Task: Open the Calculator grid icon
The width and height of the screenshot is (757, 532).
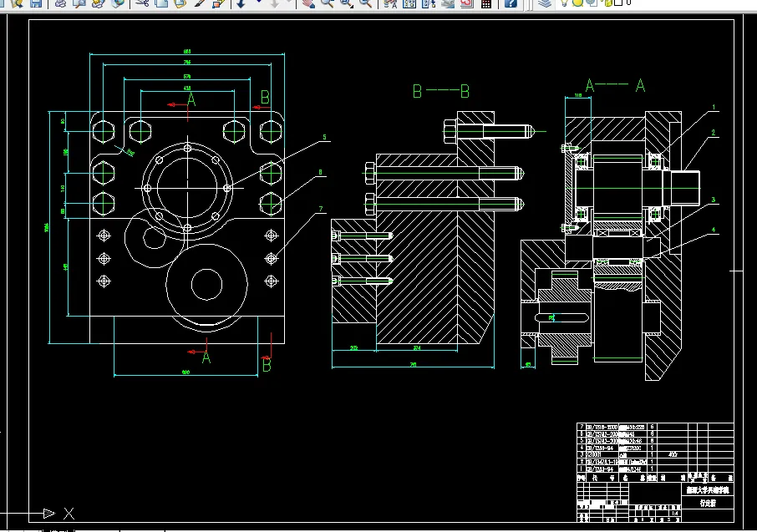Action: pyautogui.click(x=485, y=3)
